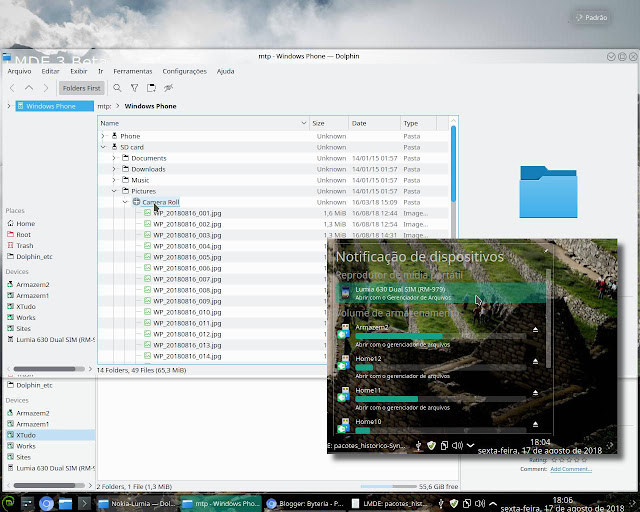Click the large blue folder preview icon
The image size is (640, 512).
tap(548, 192)
